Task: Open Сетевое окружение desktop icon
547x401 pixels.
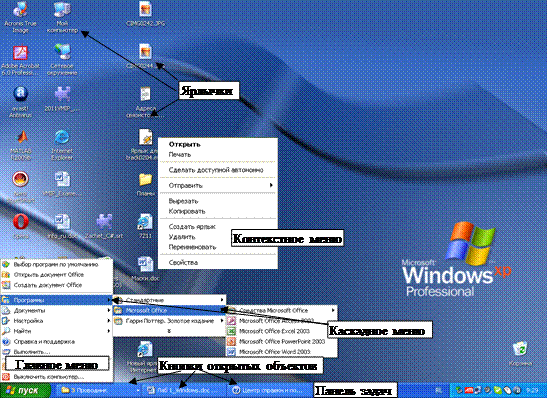Action: tap(62, 52)
